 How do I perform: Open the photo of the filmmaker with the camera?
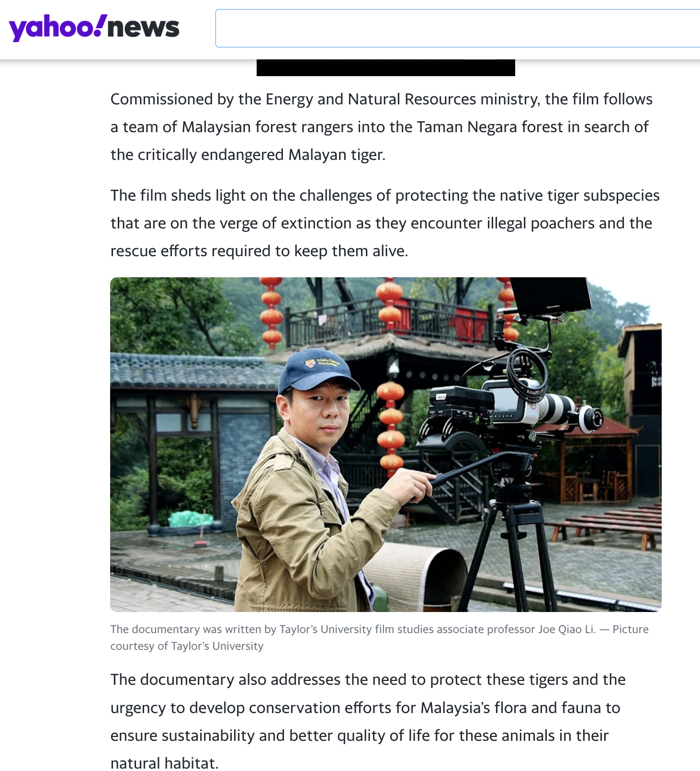click(x=386, y=444)
